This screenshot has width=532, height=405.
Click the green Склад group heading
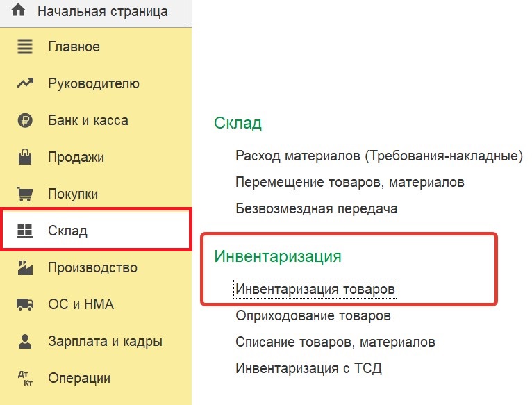[x=238, y=123]
